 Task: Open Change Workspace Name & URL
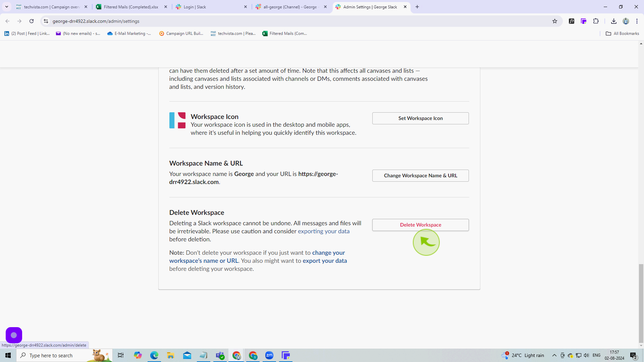click(420, 176)
